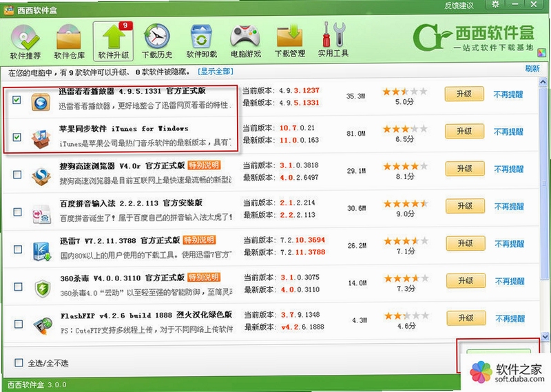The height and width of the screenshot is (392, 551).
Task: Click 不再提醒 for FlashFXP
Action: 510,318
